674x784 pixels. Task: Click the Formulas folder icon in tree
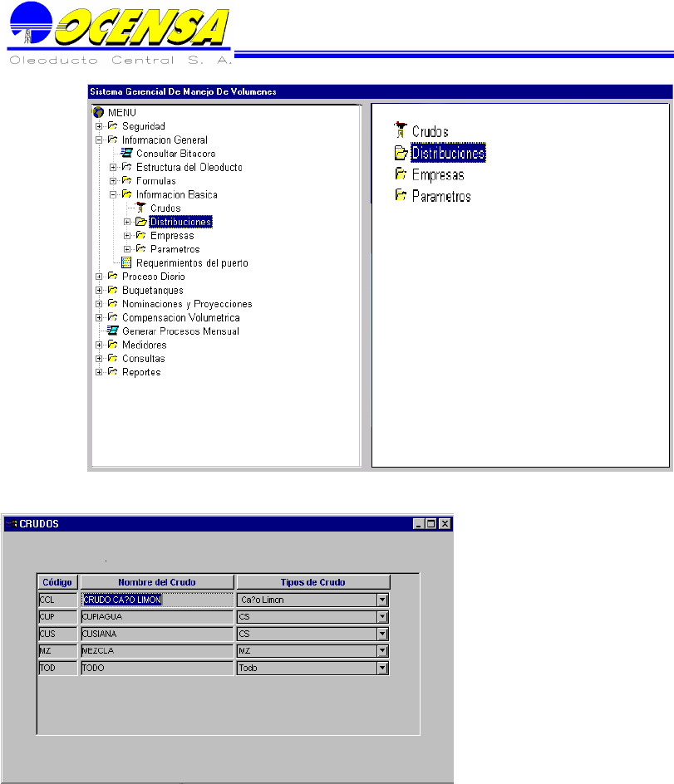click(127, 180)
